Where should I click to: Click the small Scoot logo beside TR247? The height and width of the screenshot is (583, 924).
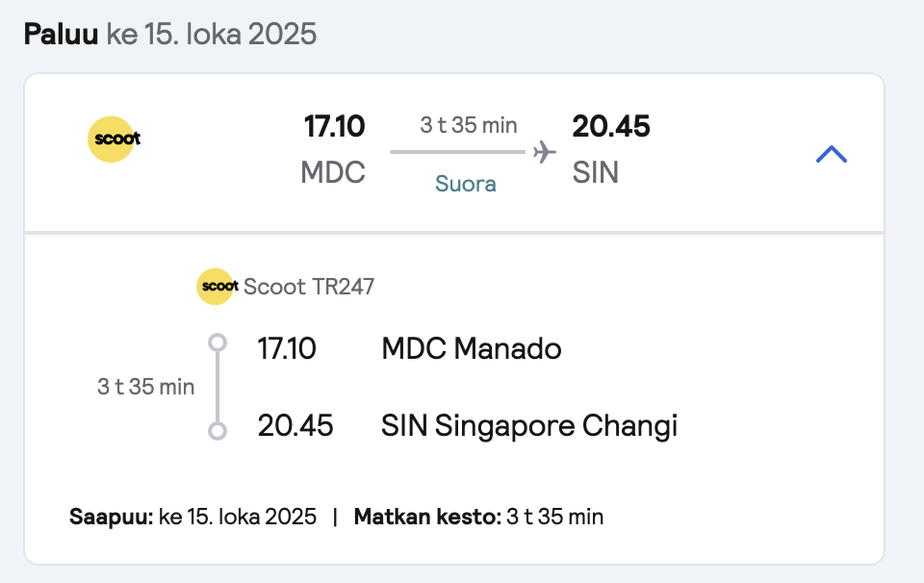click(217, 287)
